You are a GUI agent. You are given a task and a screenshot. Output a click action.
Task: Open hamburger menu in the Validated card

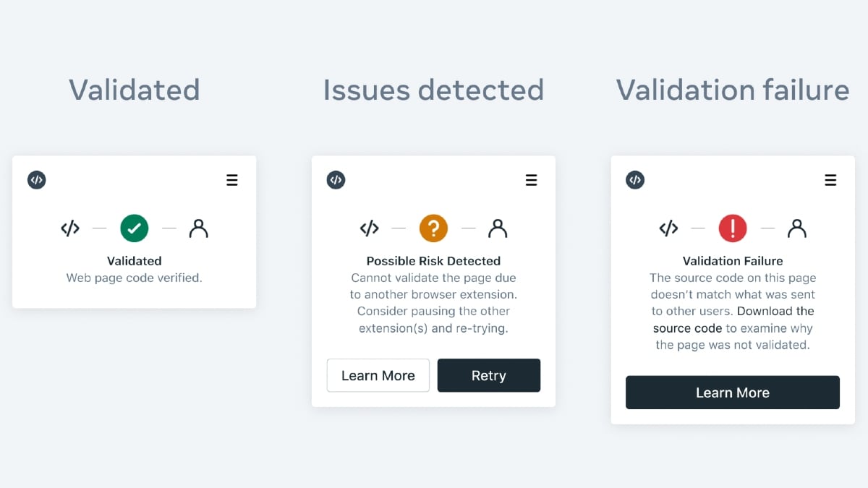(x=232, y=180)
